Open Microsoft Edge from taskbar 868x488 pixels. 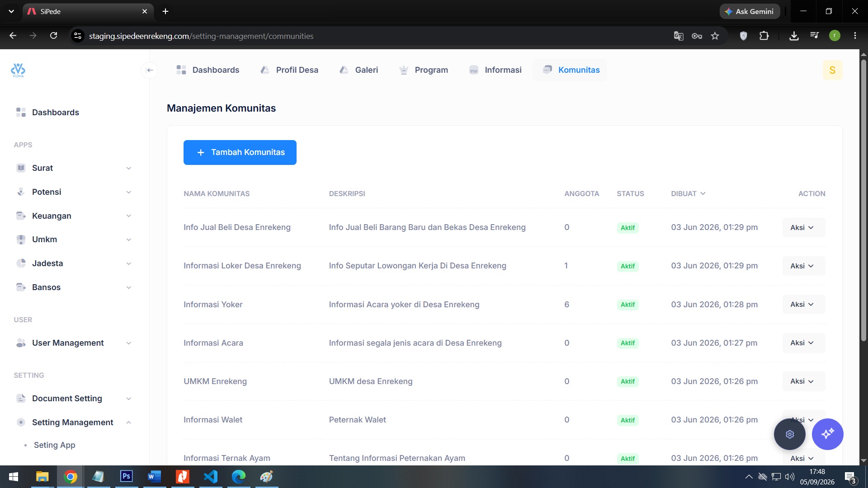coord(239,477)
